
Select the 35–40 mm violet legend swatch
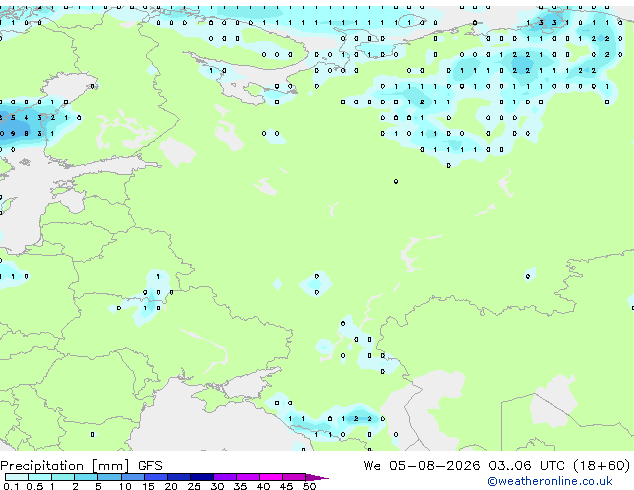248,477
